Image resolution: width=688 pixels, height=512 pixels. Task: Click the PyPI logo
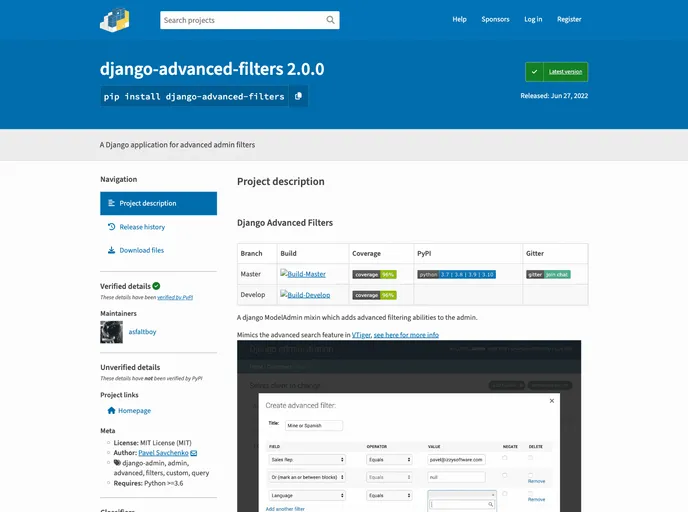point(115,20)
